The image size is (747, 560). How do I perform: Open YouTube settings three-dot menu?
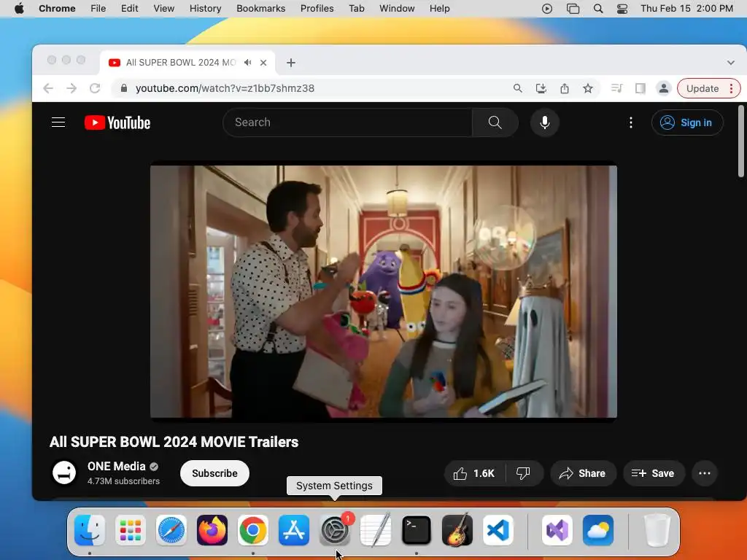coord(631,122)
